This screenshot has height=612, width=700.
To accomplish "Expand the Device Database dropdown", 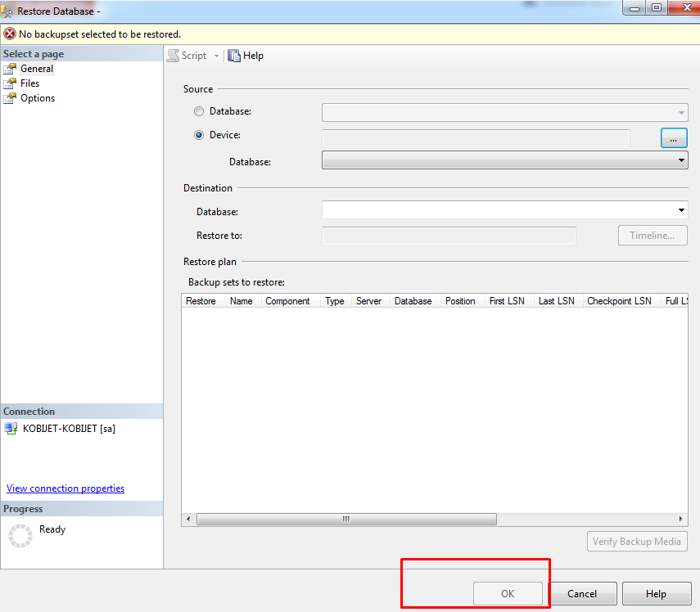I will 505,160.
